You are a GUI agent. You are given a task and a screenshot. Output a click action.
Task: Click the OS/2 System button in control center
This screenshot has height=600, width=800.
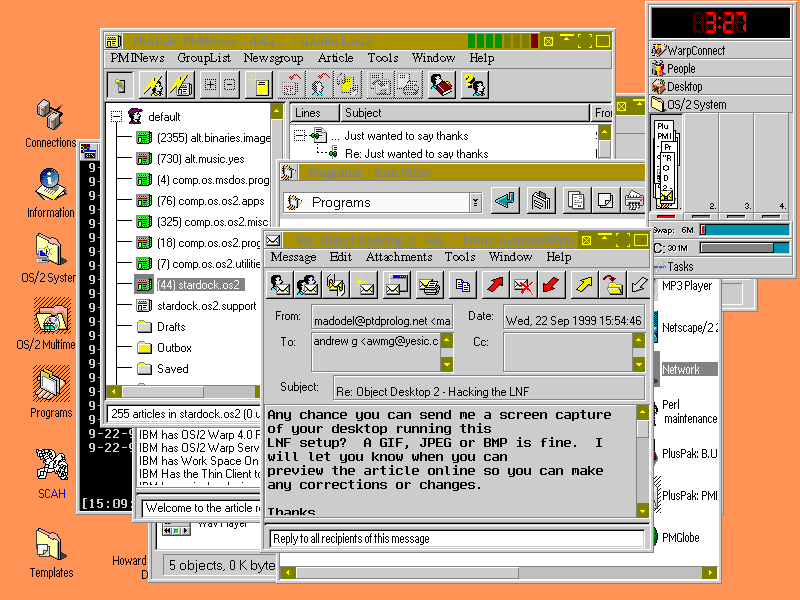(721, 105)
